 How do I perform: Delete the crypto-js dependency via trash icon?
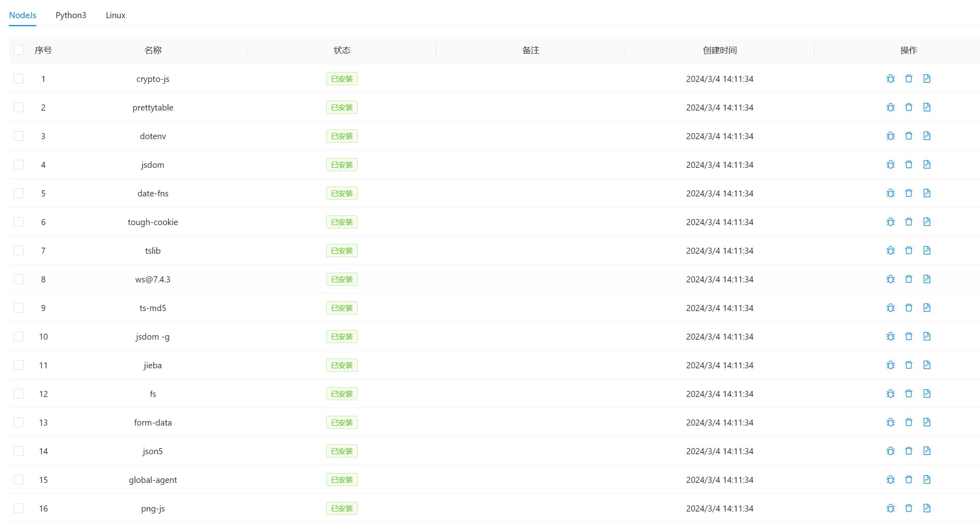[909, 79]
